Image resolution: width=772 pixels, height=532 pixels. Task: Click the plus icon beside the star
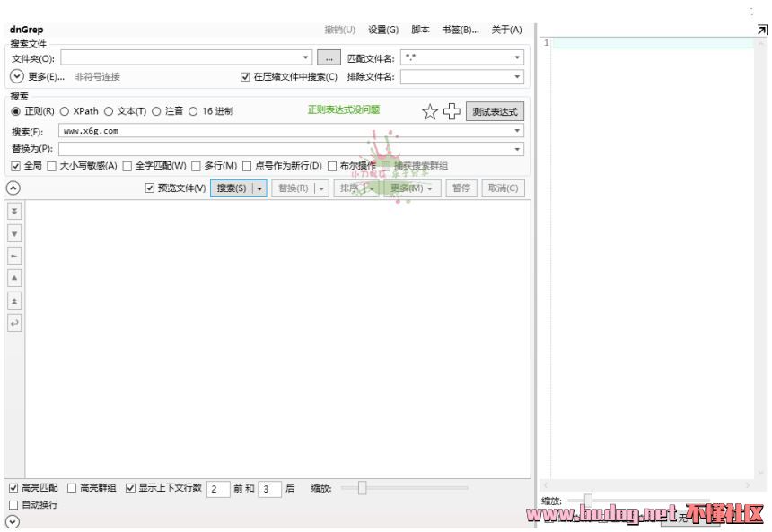click(x=452, y=111)
